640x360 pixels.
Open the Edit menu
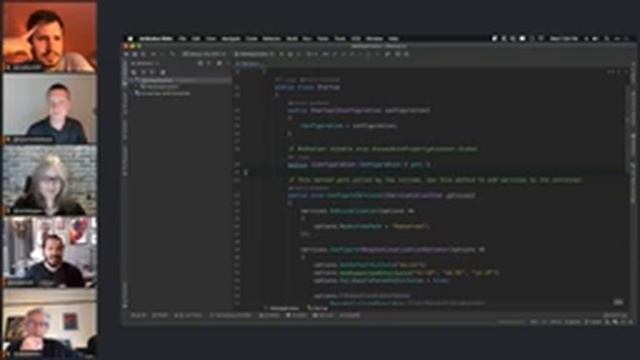(196, 38)
